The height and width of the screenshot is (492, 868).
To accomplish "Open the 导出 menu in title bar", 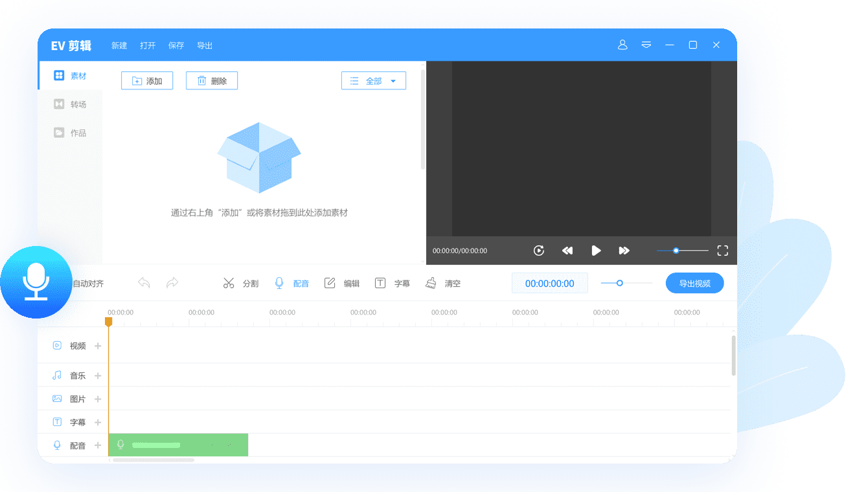I will pyautogui.click(x=205, y=45).
